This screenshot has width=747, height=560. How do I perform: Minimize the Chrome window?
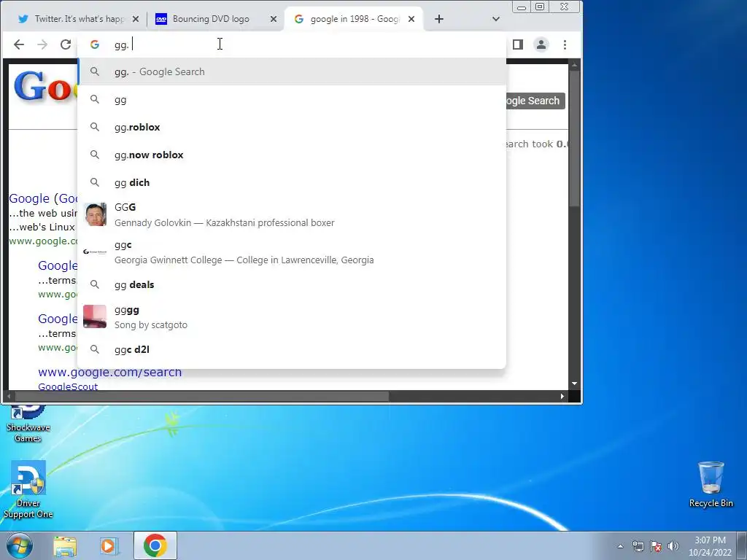pyautogui.click(x=522, y=7)
